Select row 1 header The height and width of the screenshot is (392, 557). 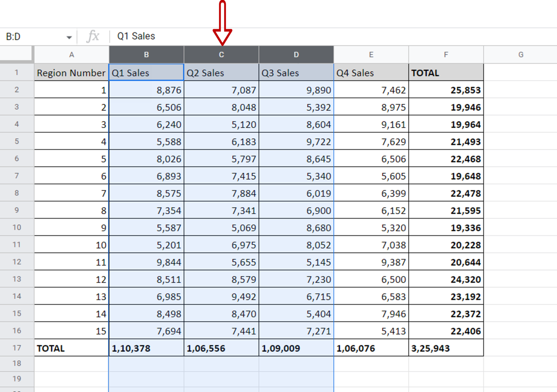coord(16,72)
